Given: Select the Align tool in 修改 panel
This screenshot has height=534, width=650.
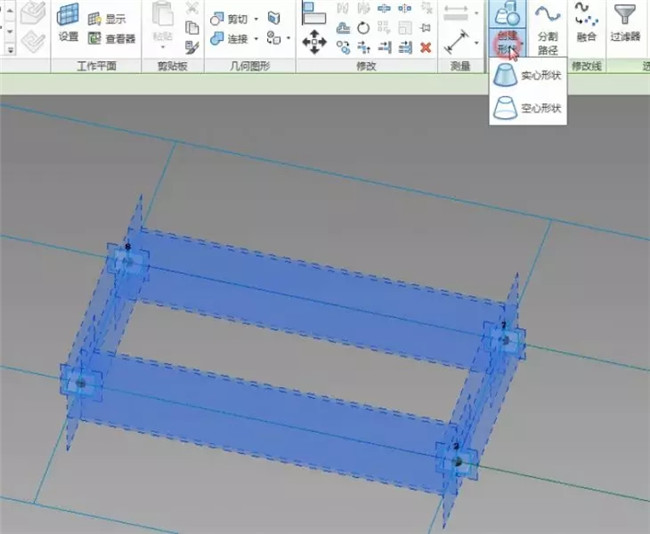Looking at the screenshot, I should point(314,12).
